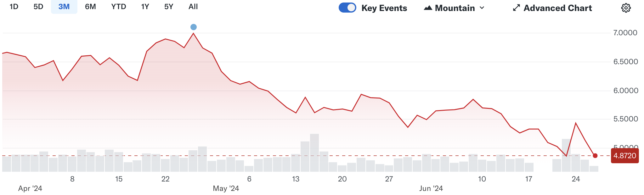Screen dimensions: 644x195
Task: Select the active 3M range tab
Action: coord(64,7)
